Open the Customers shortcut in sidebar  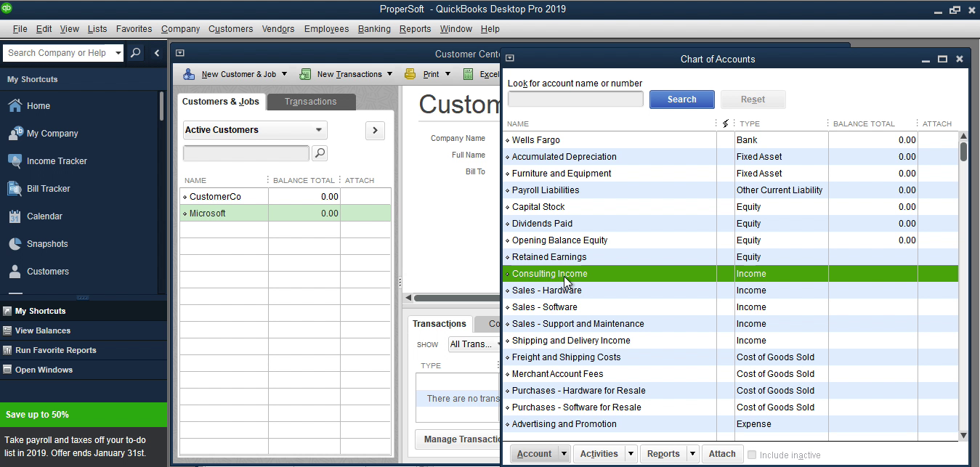tap(47, 272)
